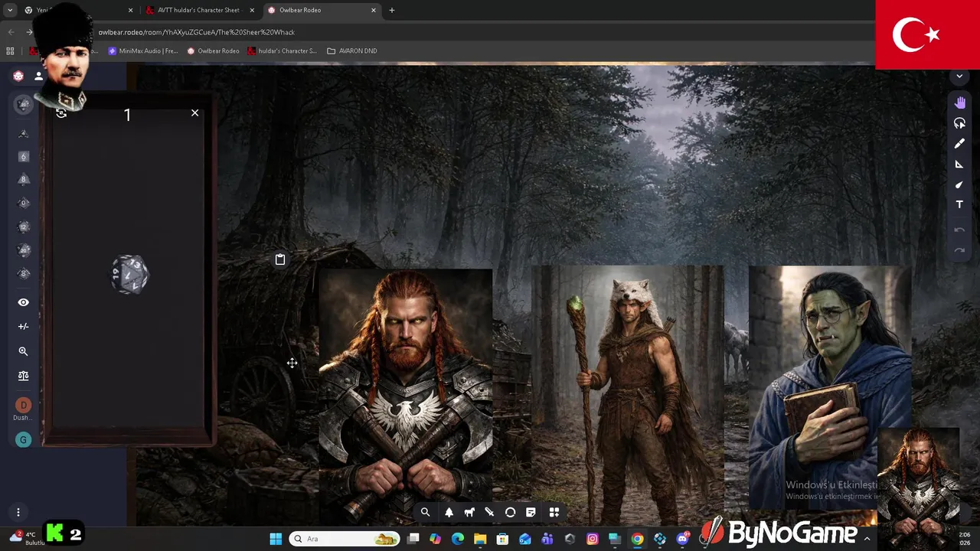Open the players person icon
The height and width of the screenshot is (551, 980).
pyautogui.click(x=38, y=76)
